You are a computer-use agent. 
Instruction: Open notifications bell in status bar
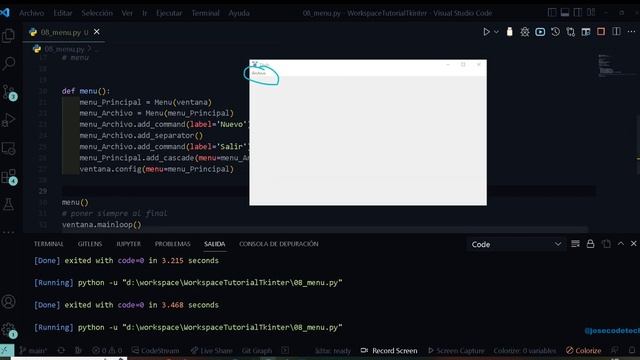click(x=632, y=350)
